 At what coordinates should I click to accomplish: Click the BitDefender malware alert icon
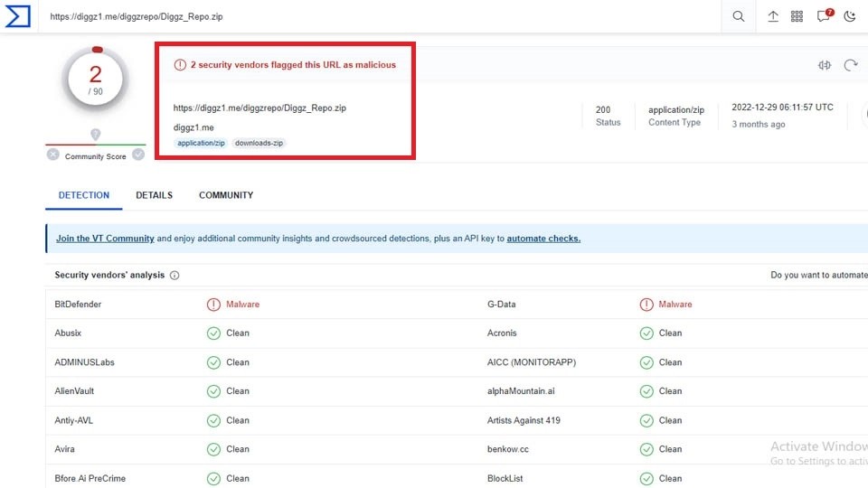(213, 305)
